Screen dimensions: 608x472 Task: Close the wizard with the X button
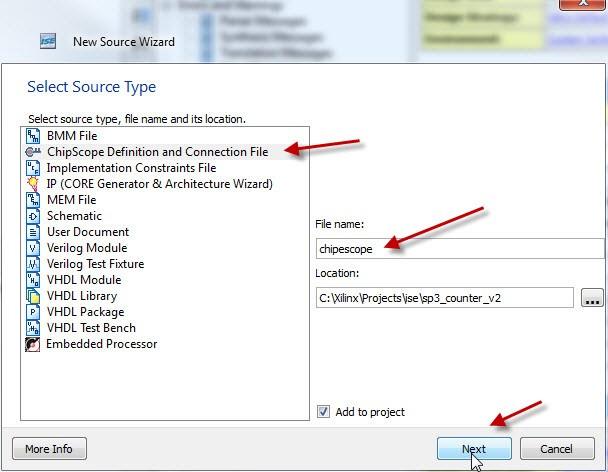tap(583, 5)
